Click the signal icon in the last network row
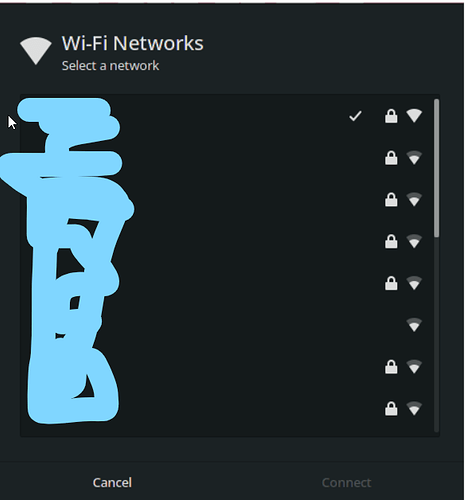Screen dimensions: 465x500 [x=414, y=409]
